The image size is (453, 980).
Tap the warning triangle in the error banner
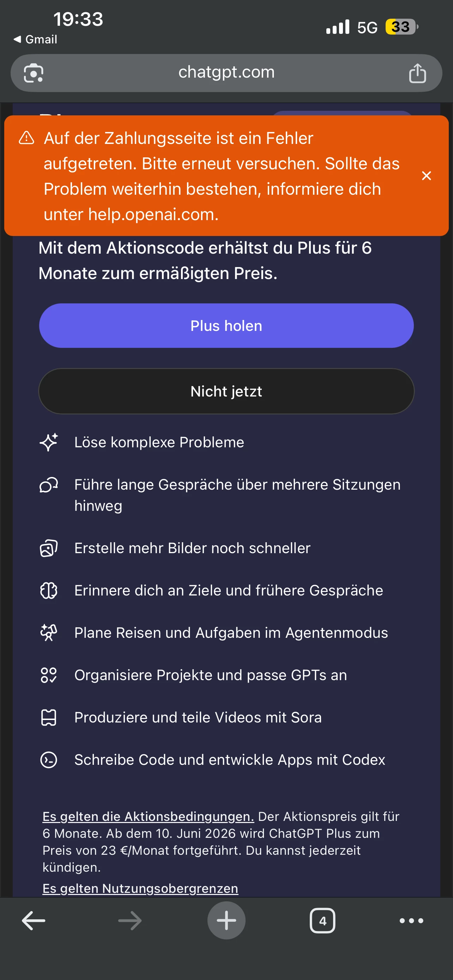[x=26, y=138]
